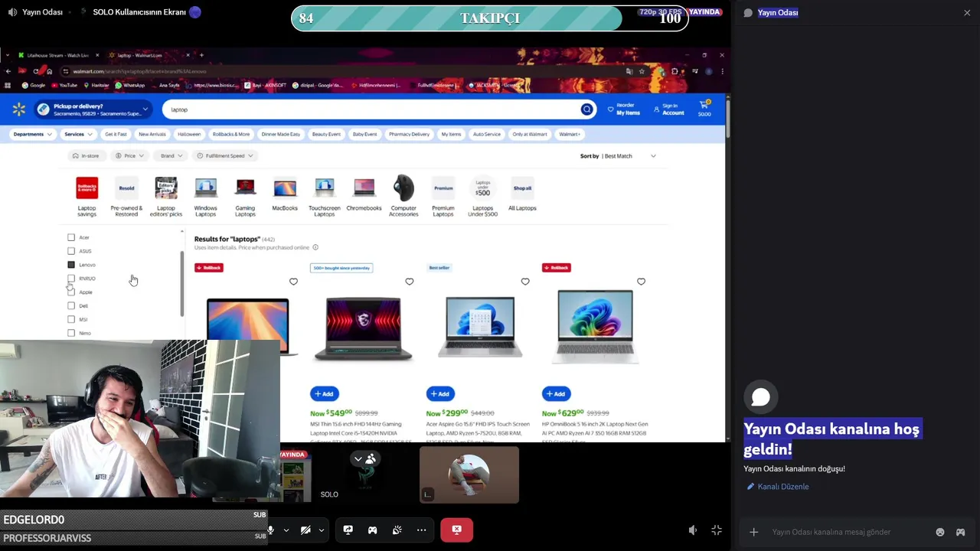This screenshot has height=551, width=980.
Task: Click the Walmart spark logo
Action: pyautogui.click(x=18, y=109)
